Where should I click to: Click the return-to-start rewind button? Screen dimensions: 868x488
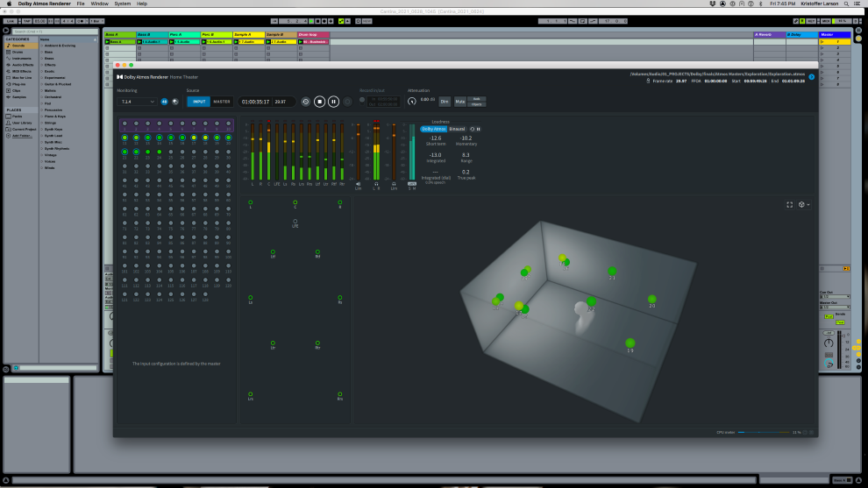click(306, 102)
